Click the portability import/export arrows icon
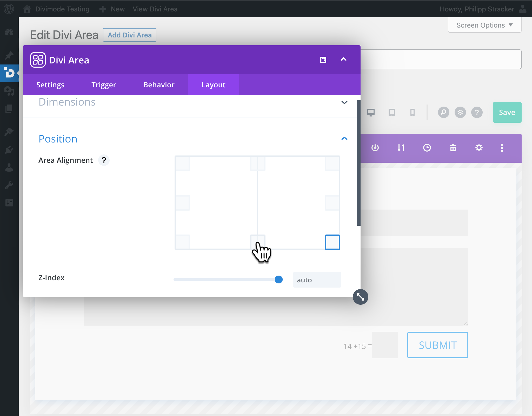532x416 pixels. (x=401, y=148)
